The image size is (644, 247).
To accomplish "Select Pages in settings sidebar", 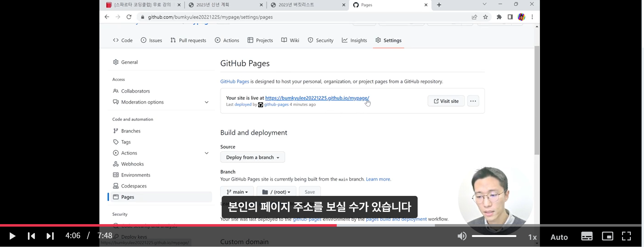I will [161, 197].
